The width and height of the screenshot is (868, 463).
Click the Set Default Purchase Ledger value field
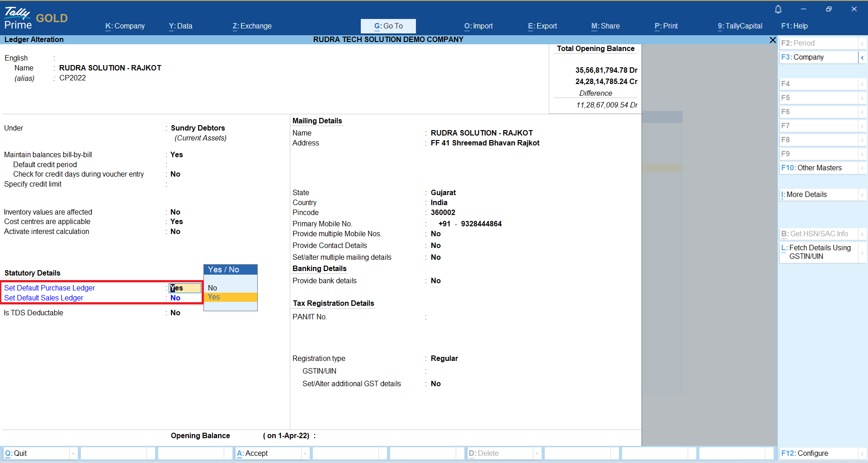(x=185, y=288)
